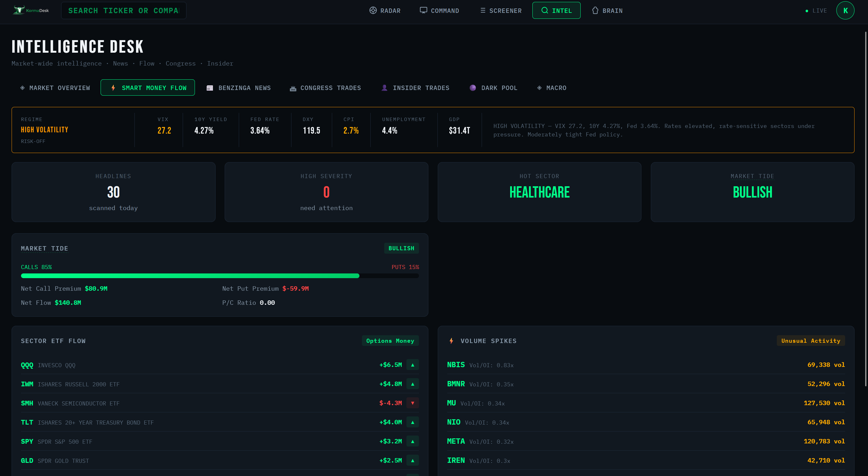Click the Volume Spikes lightning icon
The width and height of the screenshot is (868, 476).
coord(451,341)
